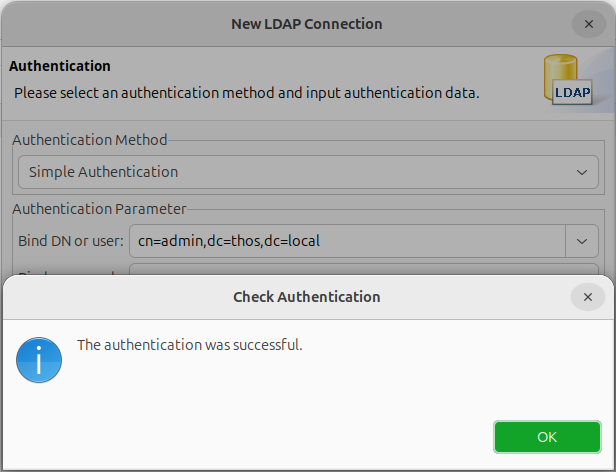Expand the Authentication Method chevron arrow
This screenshot has width=616, height=472.
coord(581,172)
